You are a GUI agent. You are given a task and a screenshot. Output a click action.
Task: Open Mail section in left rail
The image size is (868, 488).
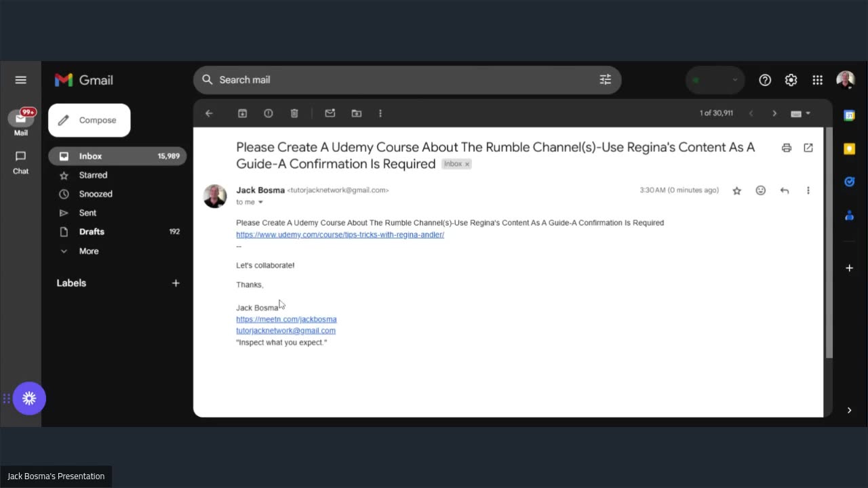pyautogui.click(x=21, y=122)
